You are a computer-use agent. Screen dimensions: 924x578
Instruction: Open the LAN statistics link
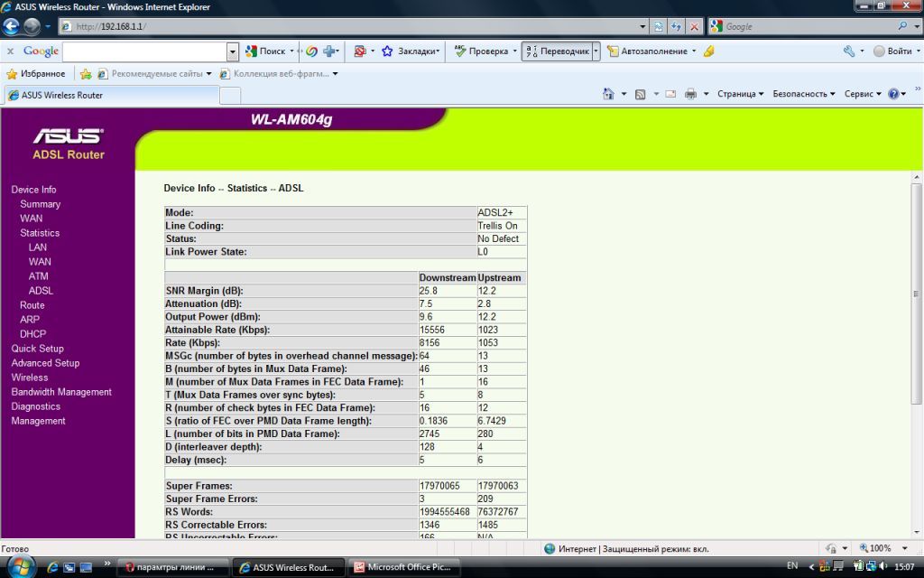click(37, 247)
